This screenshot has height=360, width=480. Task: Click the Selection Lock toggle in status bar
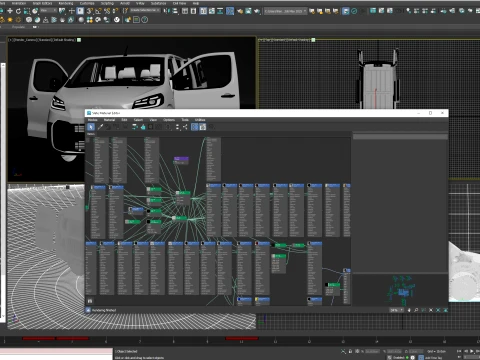(350, 351)
